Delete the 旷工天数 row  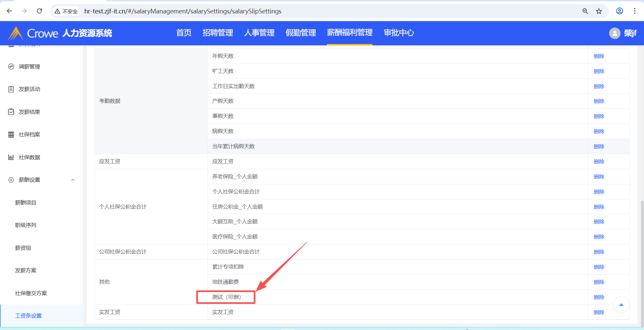click(599, 71)
